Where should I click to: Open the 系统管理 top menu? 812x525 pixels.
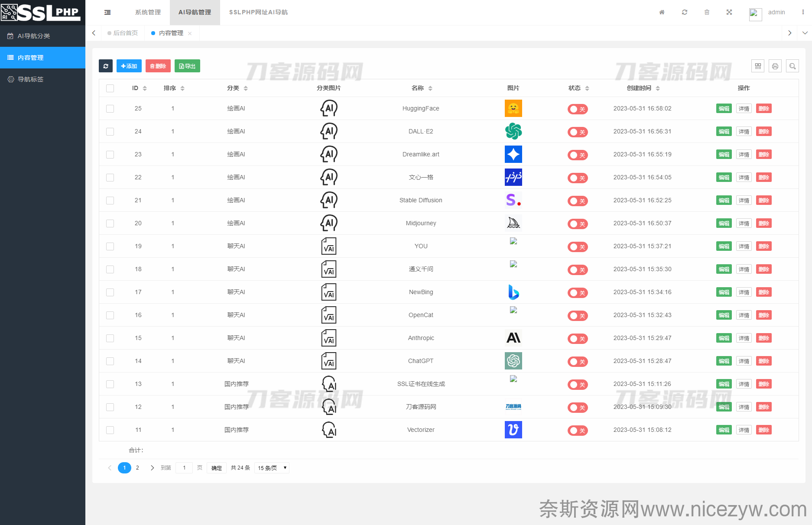tap(148, 12)
